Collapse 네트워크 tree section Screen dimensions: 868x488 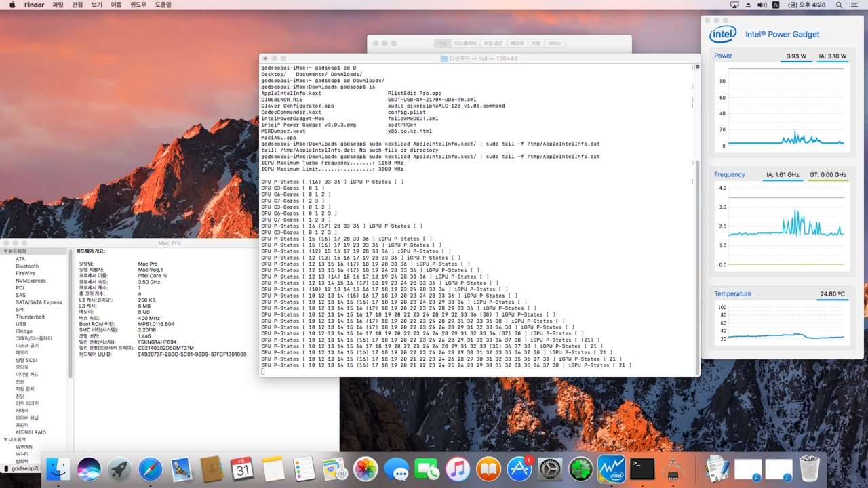6,440
